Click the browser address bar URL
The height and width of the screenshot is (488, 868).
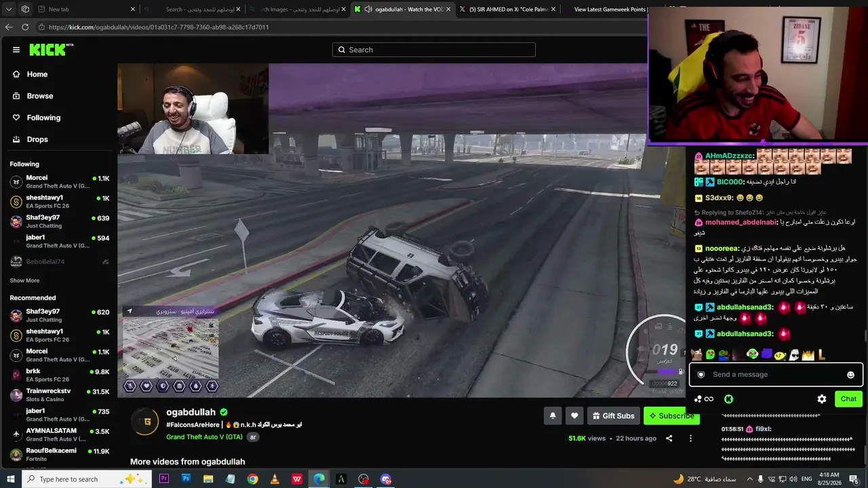159,27
